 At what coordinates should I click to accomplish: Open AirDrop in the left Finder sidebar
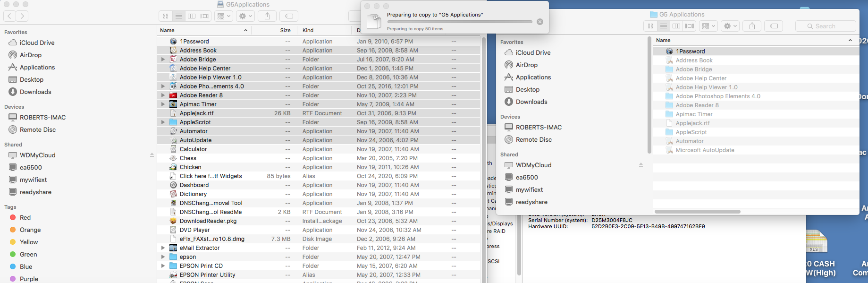click(31, 55)
